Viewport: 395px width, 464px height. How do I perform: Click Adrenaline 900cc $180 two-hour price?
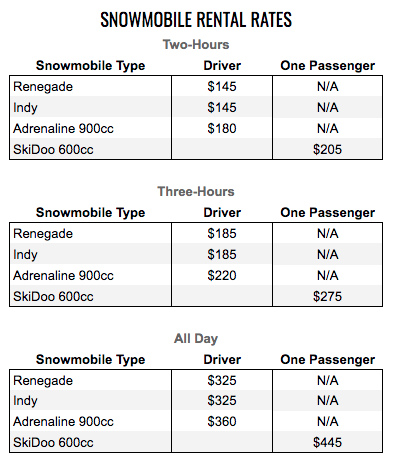click(222, 129)
